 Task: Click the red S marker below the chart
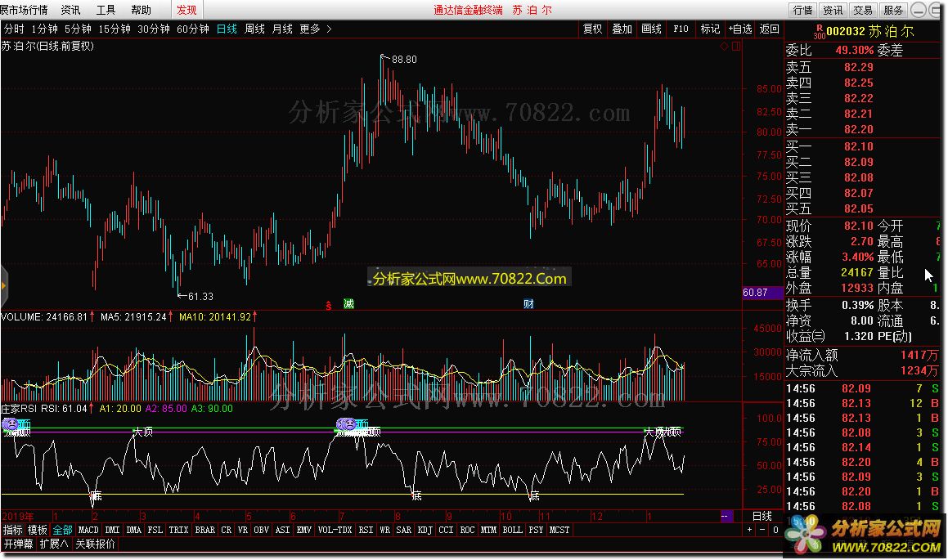coord(328,305)
